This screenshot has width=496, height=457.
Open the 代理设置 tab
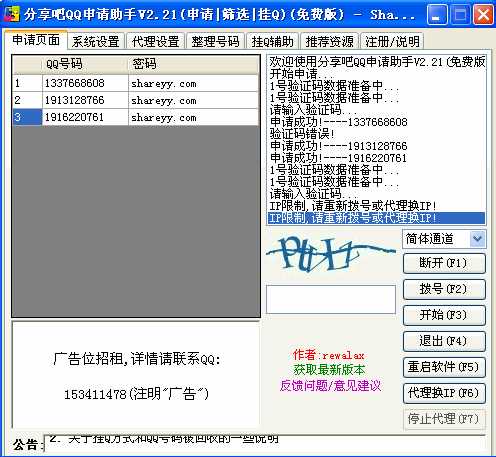coord(155,42)
